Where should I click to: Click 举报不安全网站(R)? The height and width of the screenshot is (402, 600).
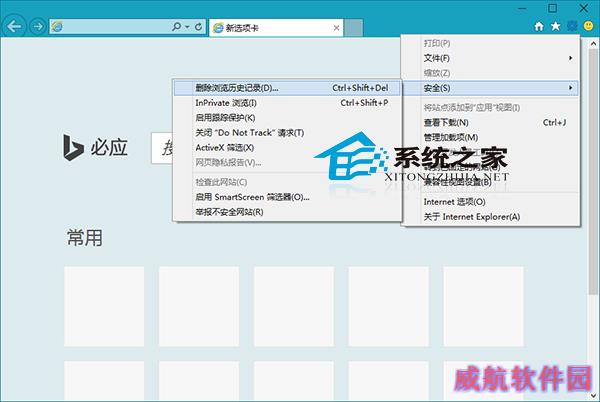point(287,212)
